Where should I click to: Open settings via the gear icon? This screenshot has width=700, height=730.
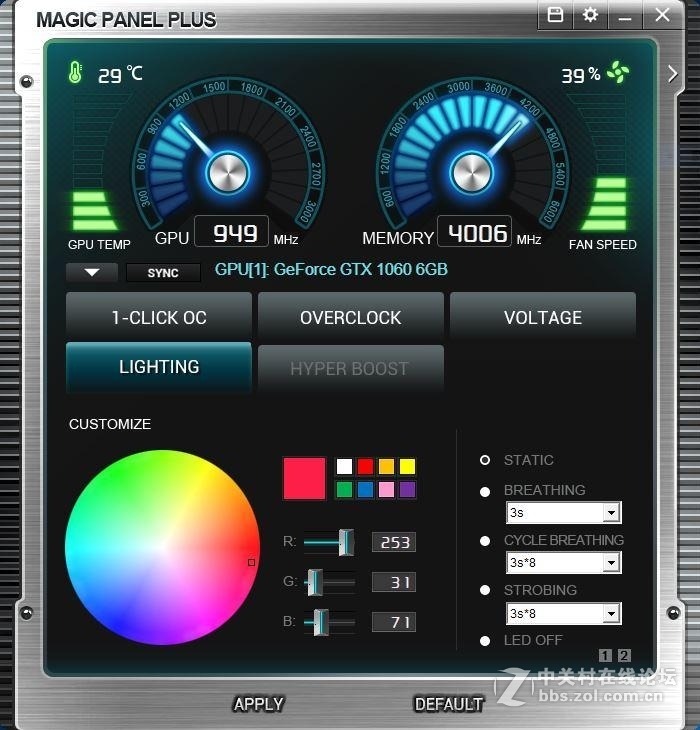[590, 15]
